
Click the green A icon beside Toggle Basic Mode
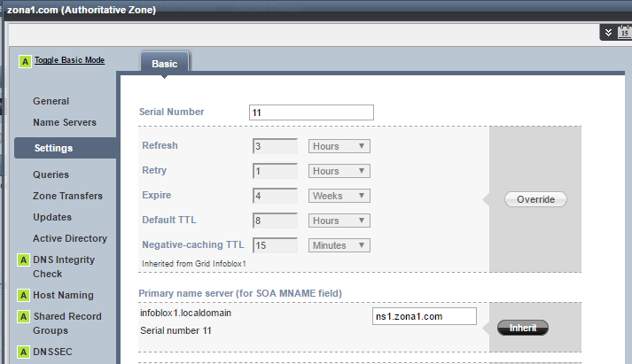pyautogui.click(x=25, y=61)
